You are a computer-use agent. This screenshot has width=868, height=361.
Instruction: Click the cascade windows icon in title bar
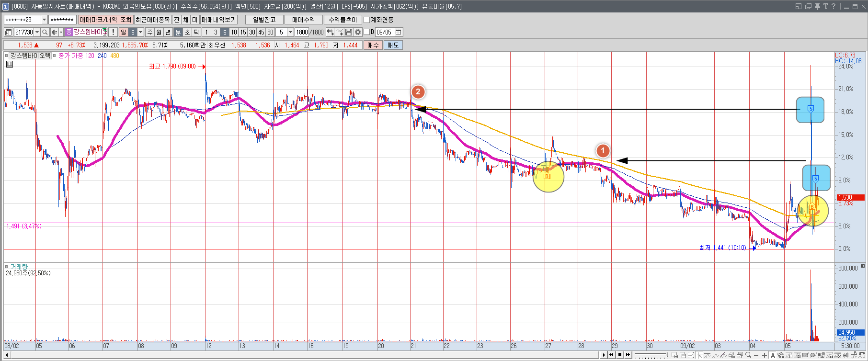pyautogui.click(x=809, y=6)
